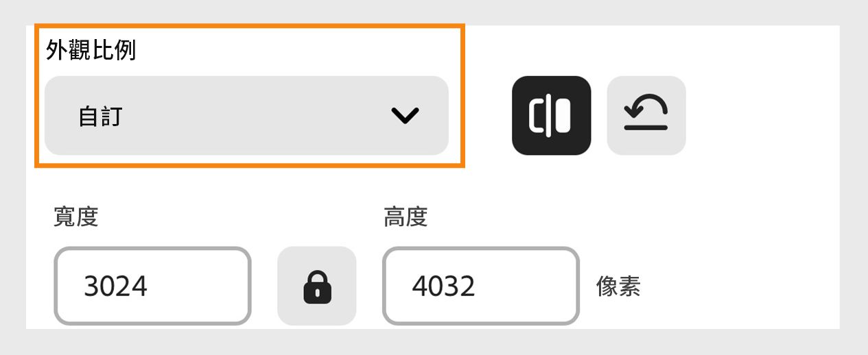Click the 像素 unit label

point(618,286)
